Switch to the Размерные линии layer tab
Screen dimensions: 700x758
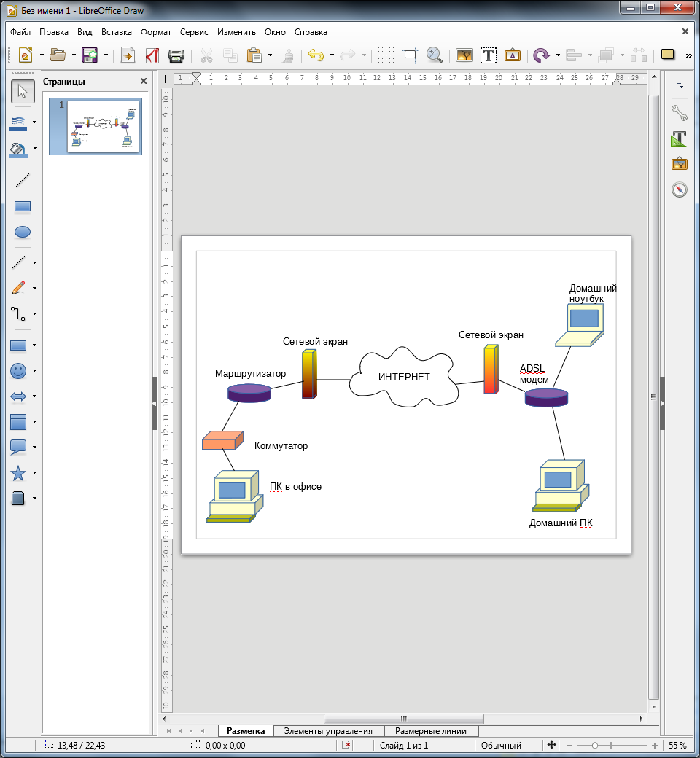[x=431, y=731]
